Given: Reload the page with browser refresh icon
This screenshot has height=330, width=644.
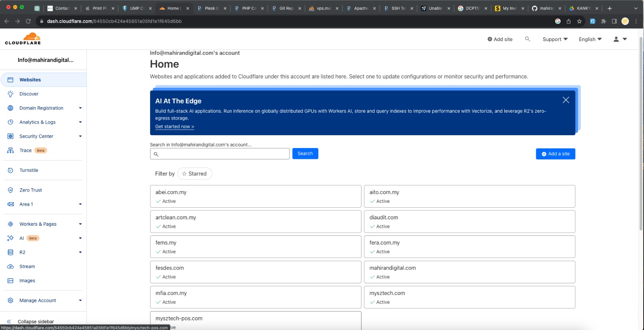Looking at the screenshot, I should click(x=28, y=21).
